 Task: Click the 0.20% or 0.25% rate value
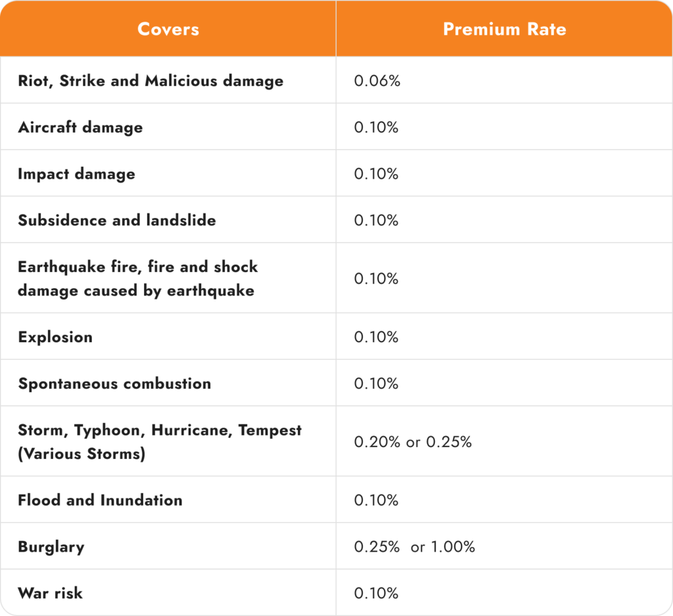coord(413,442)
